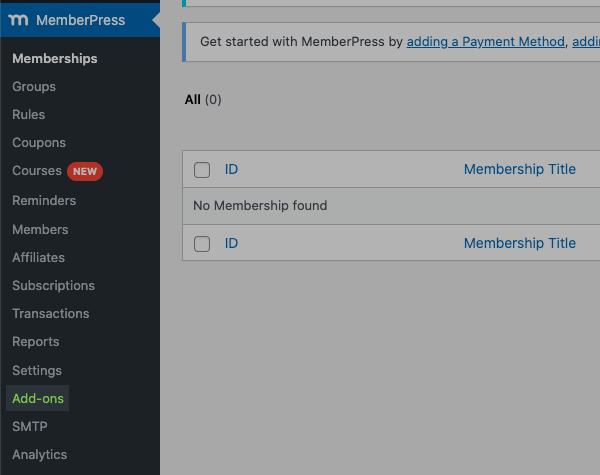Sort by Membership Title in the header

[520, 169]
